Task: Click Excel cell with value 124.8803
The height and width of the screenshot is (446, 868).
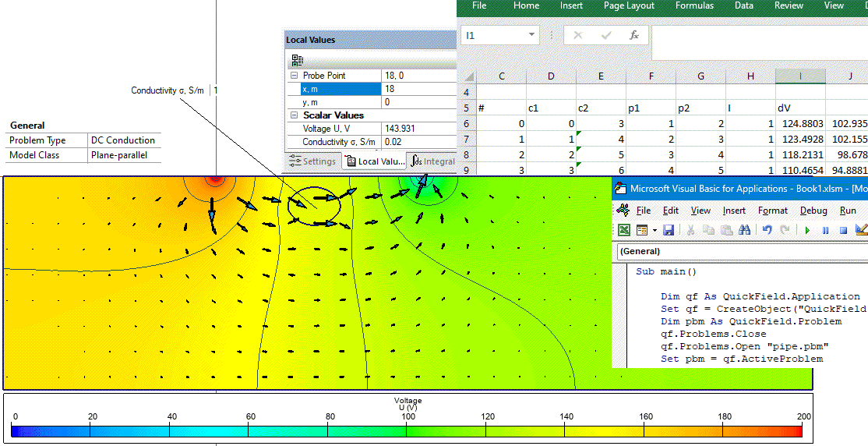Action: tap(800, 124)
